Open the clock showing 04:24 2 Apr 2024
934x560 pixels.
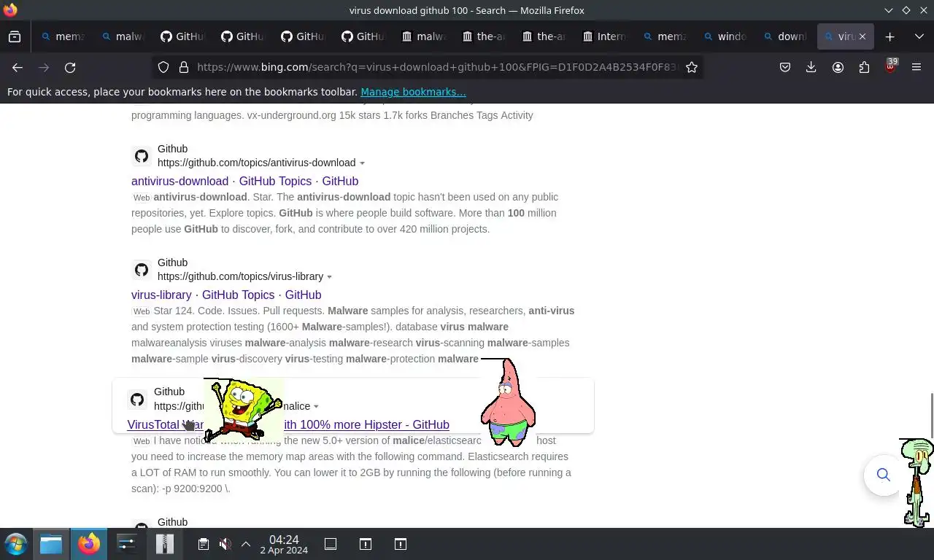coord(284,545)
